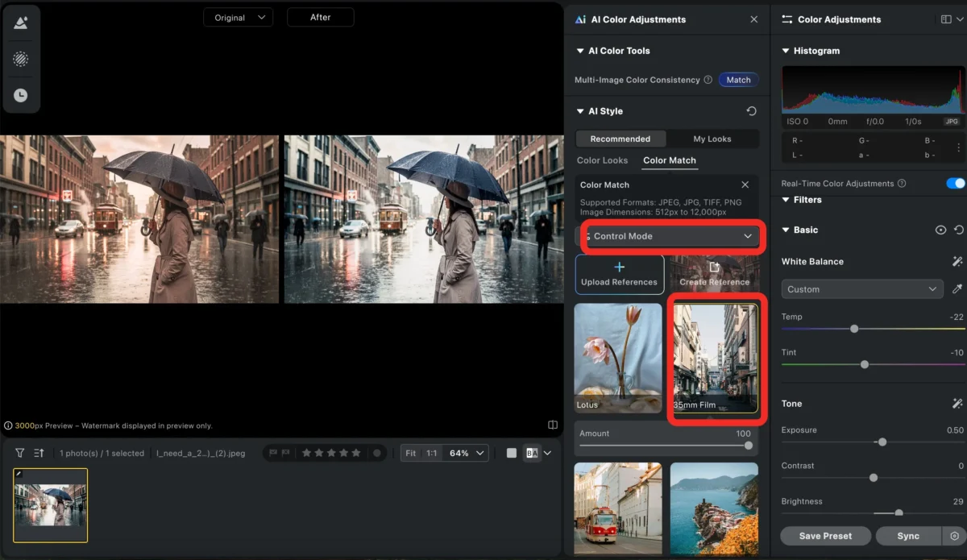Open the filter icon in the filmstrip bar
This screenshot has width=967, height=560.
20,453
